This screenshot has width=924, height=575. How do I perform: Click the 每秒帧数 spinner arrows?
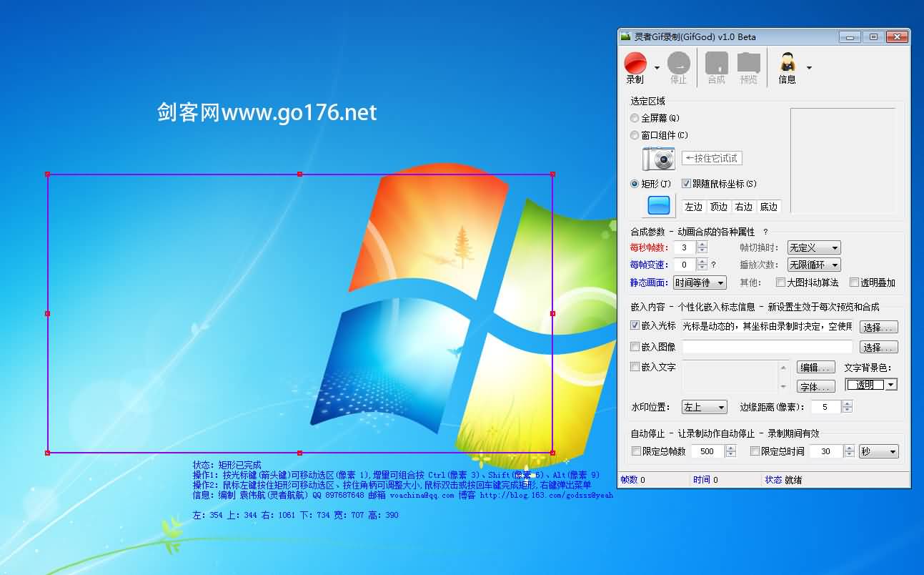click(702, 247)
